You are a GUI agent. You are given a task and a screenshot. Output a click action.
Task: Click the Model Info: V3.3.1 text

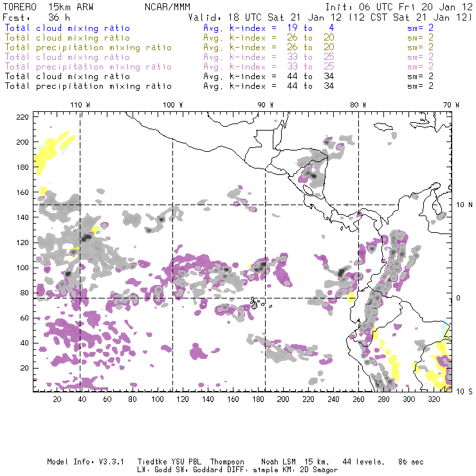[86, 462]
